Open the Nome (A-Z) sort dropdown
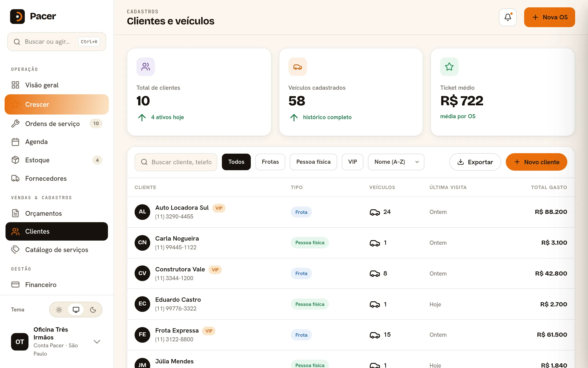Viewport: 588px width, 368px height. (x=396, y=162)
